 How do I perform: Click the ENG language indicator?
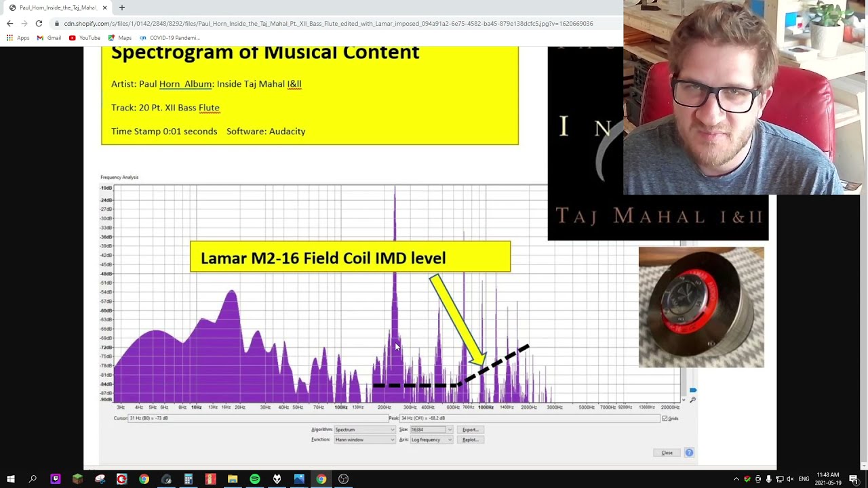(804, 479)
